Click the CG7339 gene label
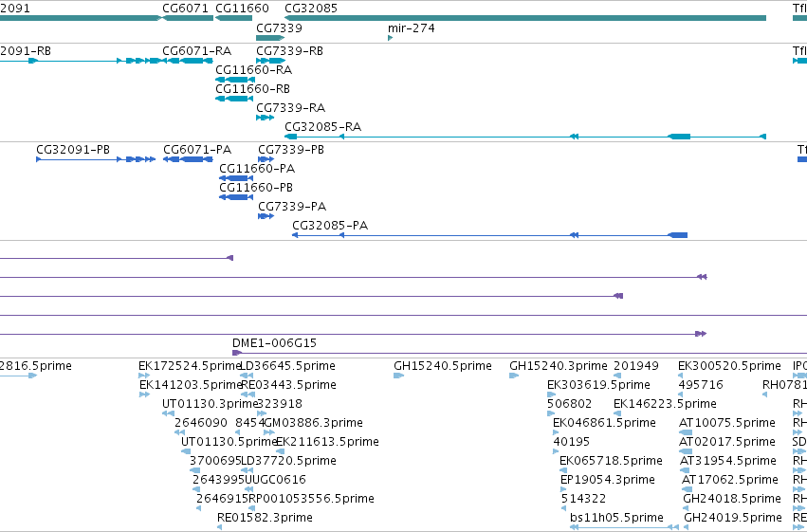The height and width of the screenshot is (532, 807). [x=279, y=28]
